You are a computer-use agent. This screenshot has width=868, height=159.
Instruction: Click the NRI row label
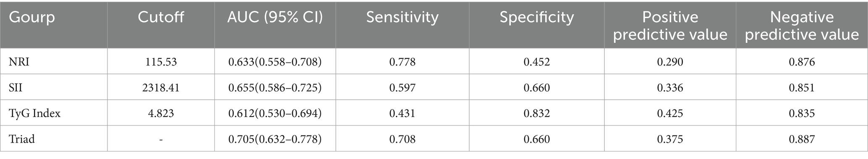[19, 62]
